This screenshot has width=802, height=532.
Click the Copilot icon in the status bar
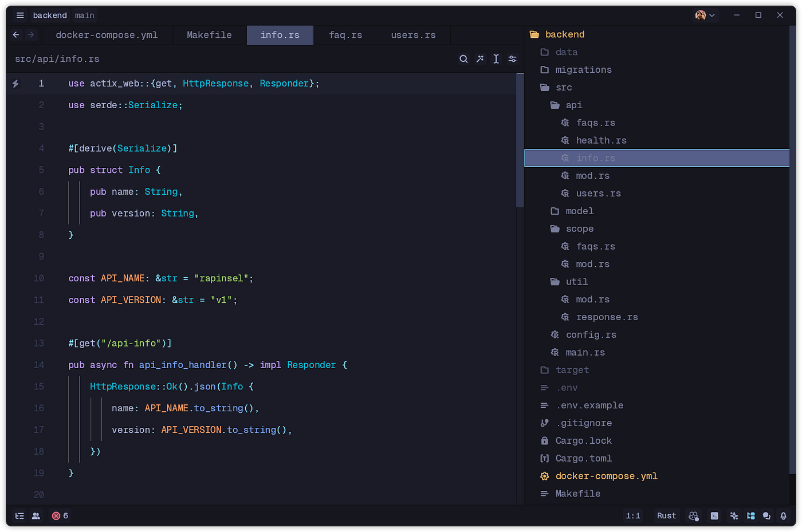click(694, 516)
